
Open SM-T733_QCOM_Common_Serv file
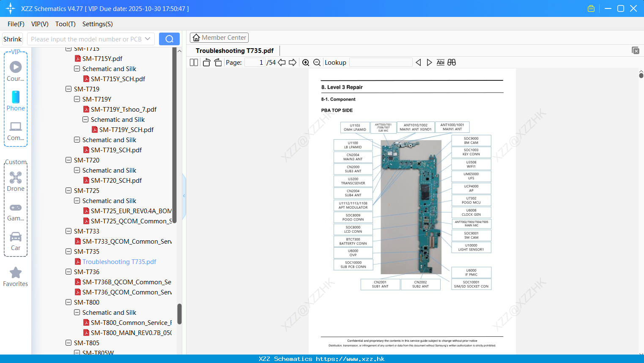(x=127, y=241)
